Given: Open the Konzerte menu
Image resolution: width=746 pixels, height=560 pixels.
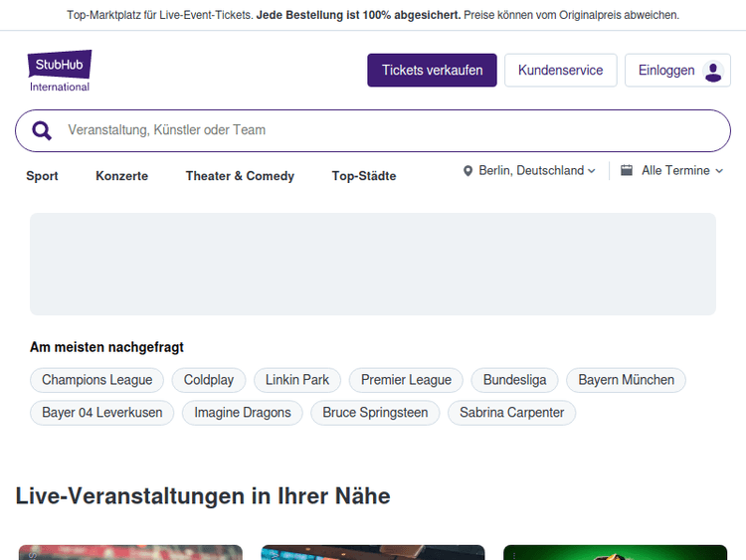Looking at the screenshot, I should tap(121, 176).
